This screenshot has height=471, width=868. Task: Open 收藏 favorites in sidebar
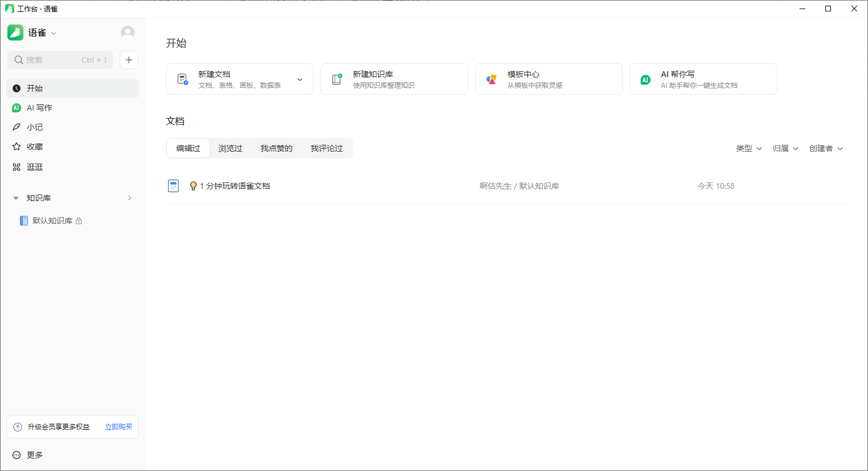[x=35, y=147]
